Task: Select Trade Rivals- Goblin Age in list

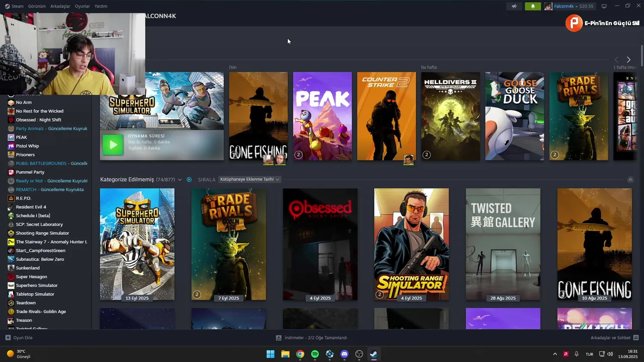Action: (x=41, y=311)
